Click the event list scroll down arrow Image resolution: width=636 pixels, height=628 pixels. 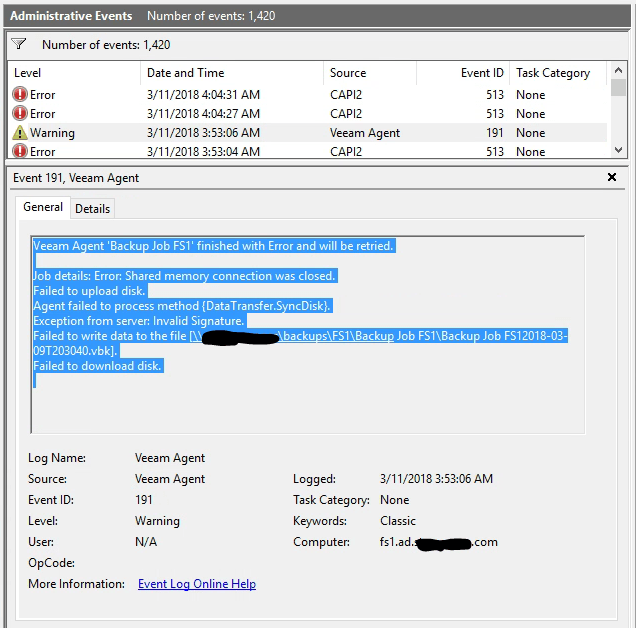click(618, 150)
